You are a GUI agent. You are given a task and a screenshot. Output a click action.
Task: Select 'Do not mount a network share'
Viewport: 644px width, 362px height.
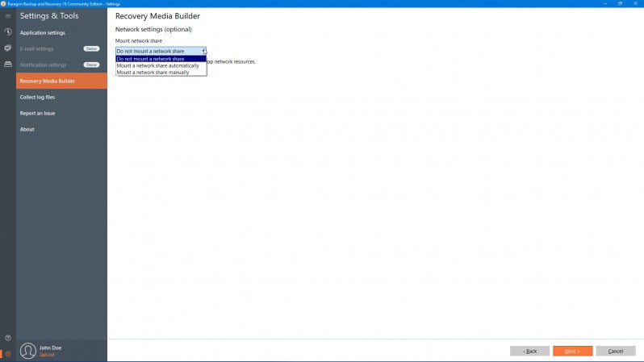[x=161, y=59]
